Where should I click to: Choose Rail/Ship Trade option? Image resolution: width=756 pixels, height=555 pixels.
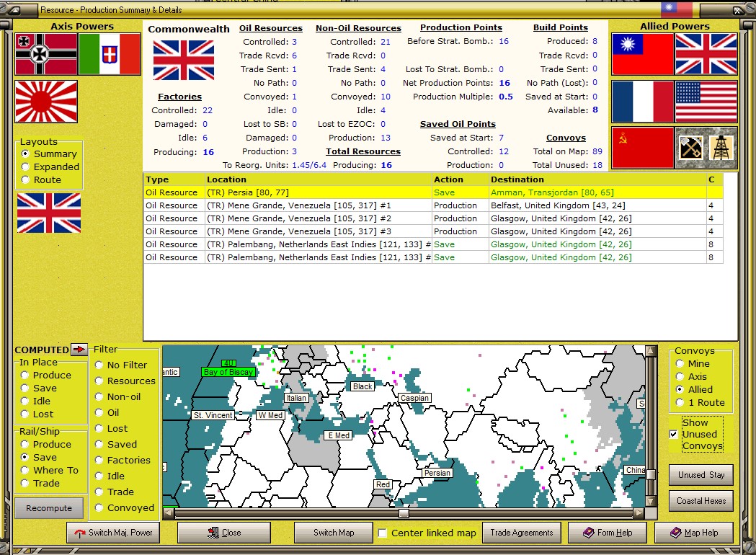click(x=40, y=483)
